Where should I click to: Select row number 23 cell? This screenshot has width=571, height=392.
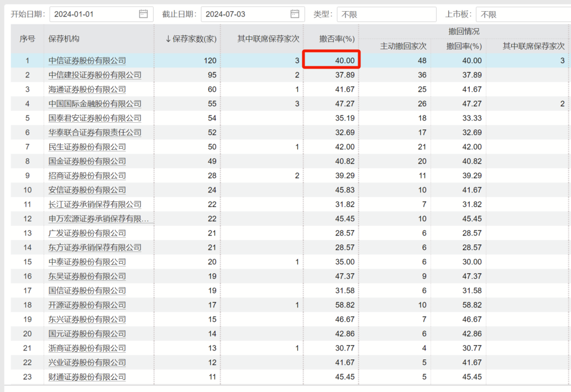27,378
